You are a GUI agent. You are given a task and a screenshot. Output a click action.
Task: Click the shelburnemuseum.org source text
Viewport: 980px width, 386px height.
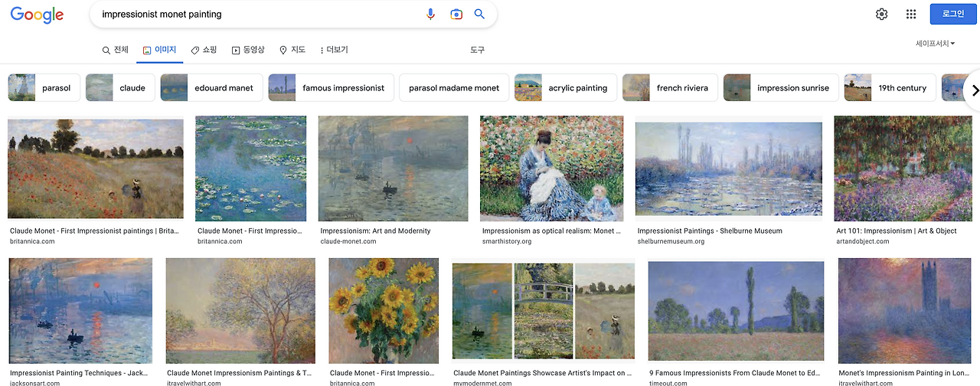point(671,241)
